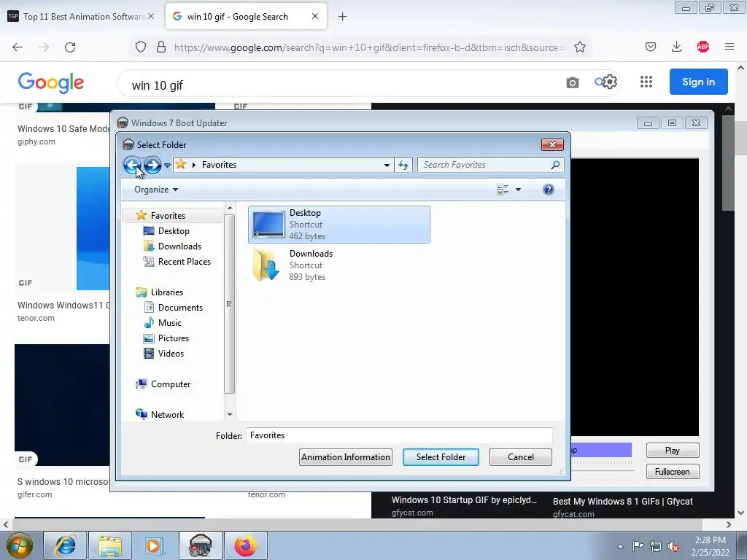The height and width of the screenshot is (560, 747).
Task: Click the search magnifier in Search Favorites
Action: (555, 165)
